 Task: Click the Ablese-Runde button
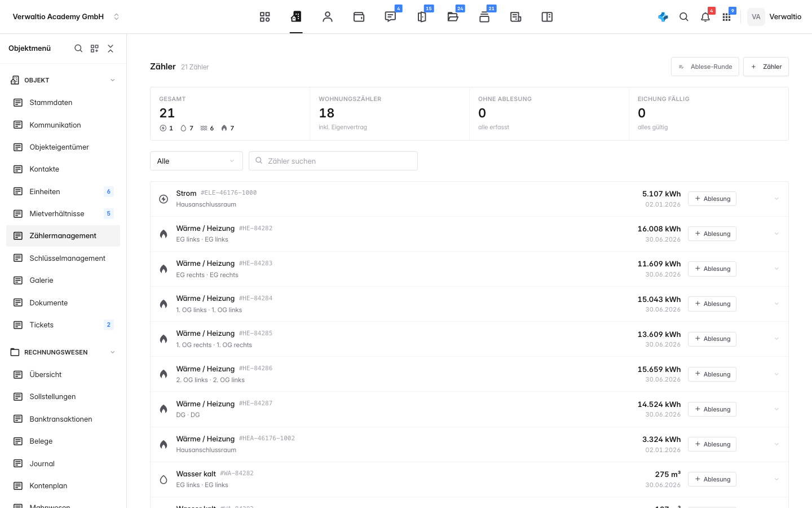tap(705, 67)
